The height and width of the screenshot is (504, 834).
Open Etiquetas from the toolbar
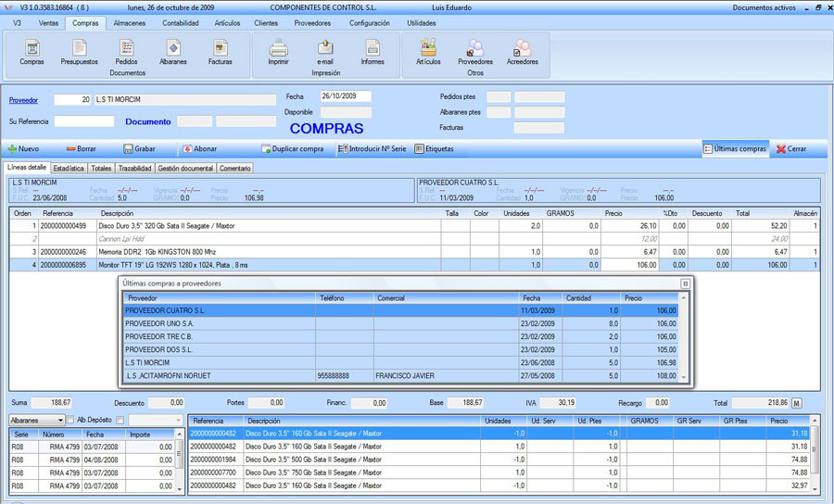(x=434, y=149)
